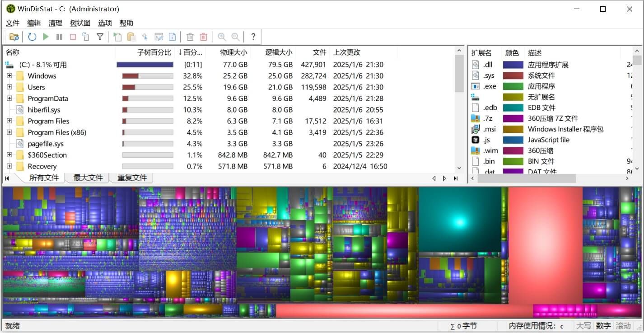
Task: Click the .exe file type icon
Action: (x=475, y=86)
